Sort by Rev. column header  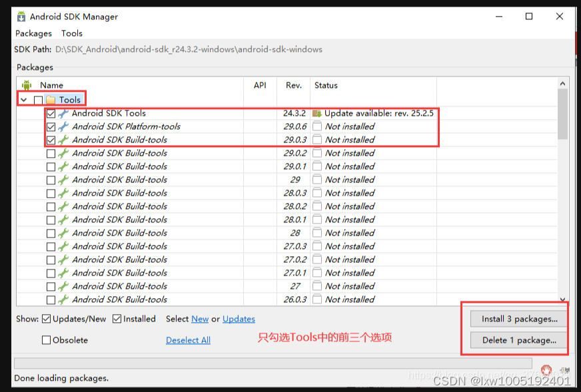point(293,85)
